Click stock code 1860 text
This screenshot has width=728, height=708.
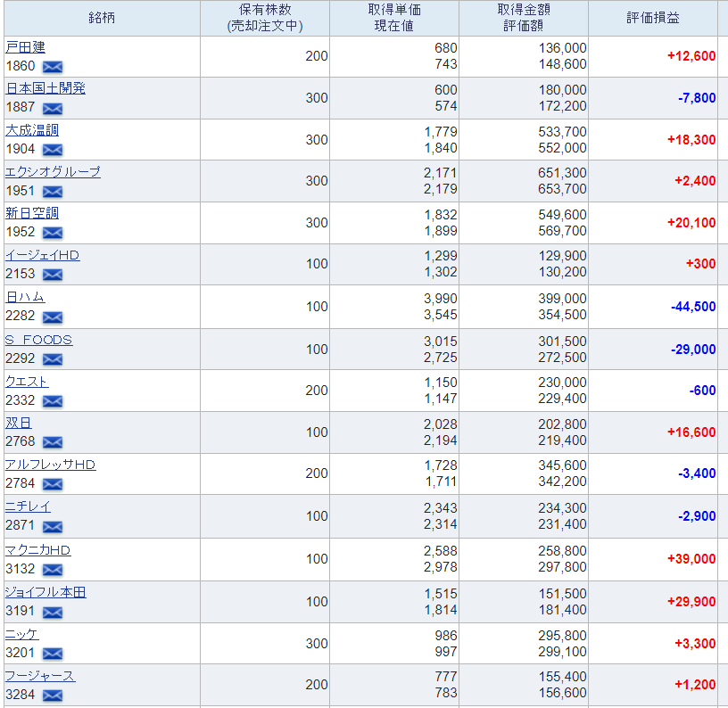click(21, 66)
